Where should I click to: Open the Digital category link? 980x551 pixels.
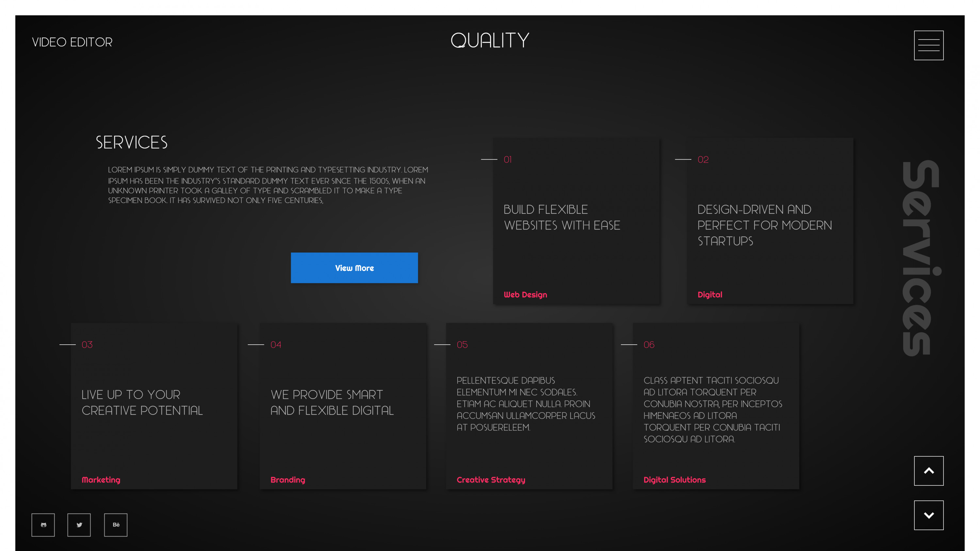[710, 295]
